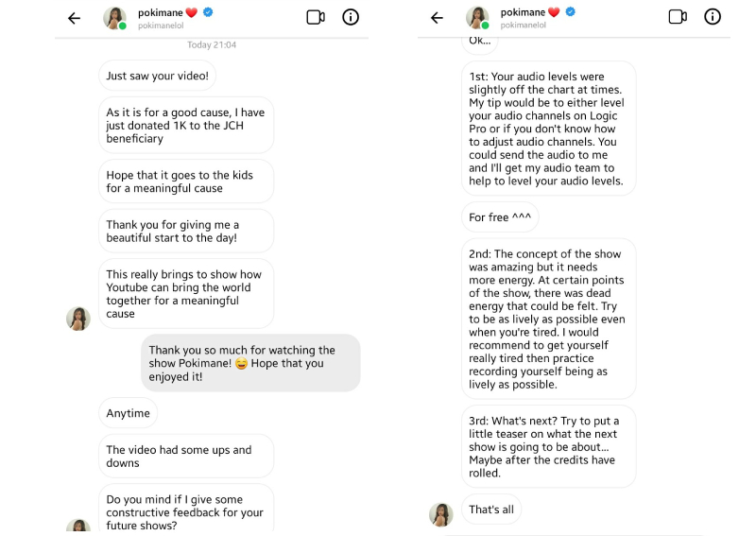Open conversation info in right chat header

(713, 17)
